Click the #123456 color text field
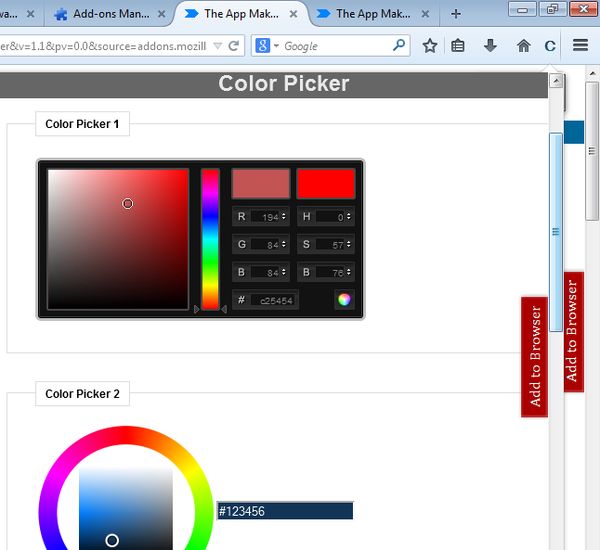Screen dimensions: 600x550 [285, 511]
